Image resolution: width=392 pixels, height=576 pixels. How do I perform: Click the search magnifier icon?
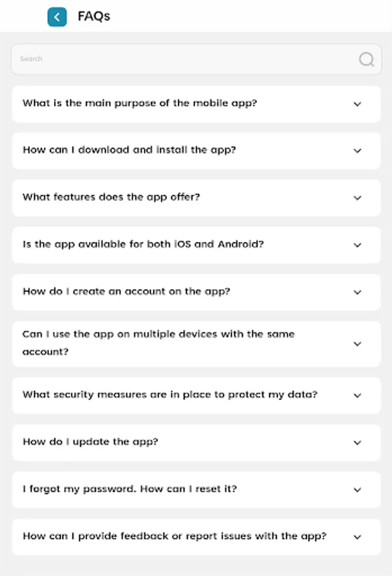(x=366, y=59)
